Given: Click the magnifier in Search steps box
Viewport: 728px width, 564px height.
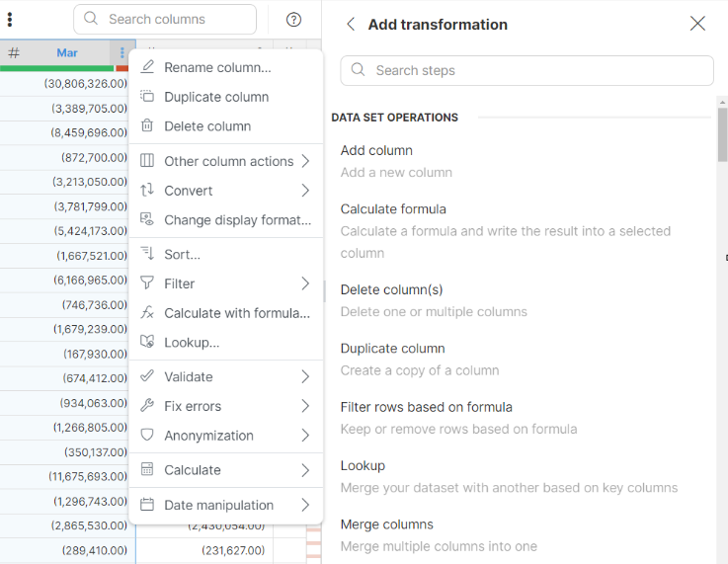Looking at the screenshot, I should pos(358,69).
